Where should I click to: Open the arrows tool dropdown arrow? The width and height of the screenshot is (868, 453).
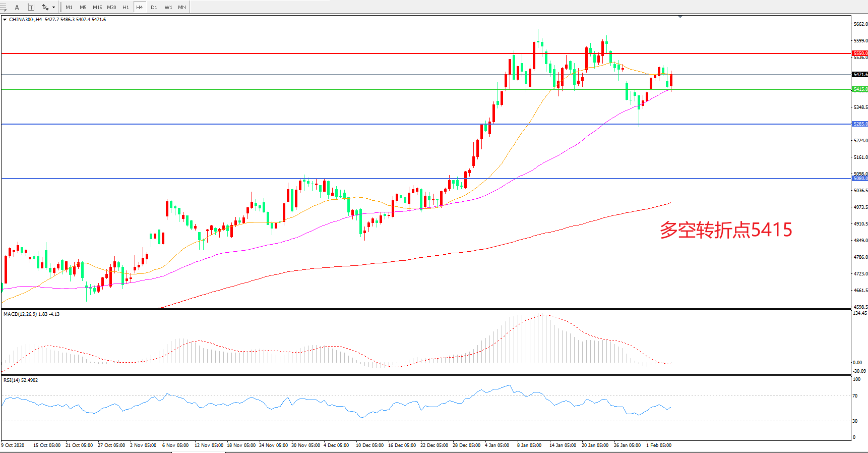[53, 7]
